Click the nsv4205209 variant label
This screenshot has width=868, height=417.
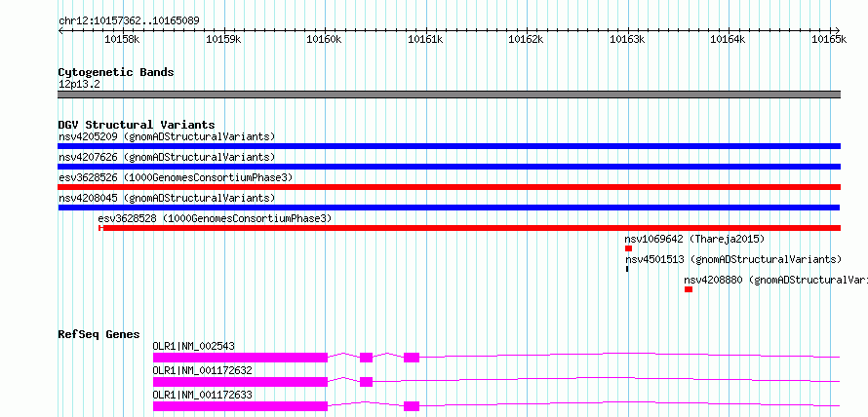point(167,136)
